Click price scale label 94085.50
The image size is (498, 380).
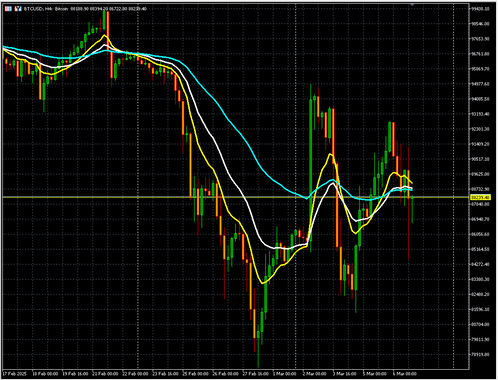[480, 99]
